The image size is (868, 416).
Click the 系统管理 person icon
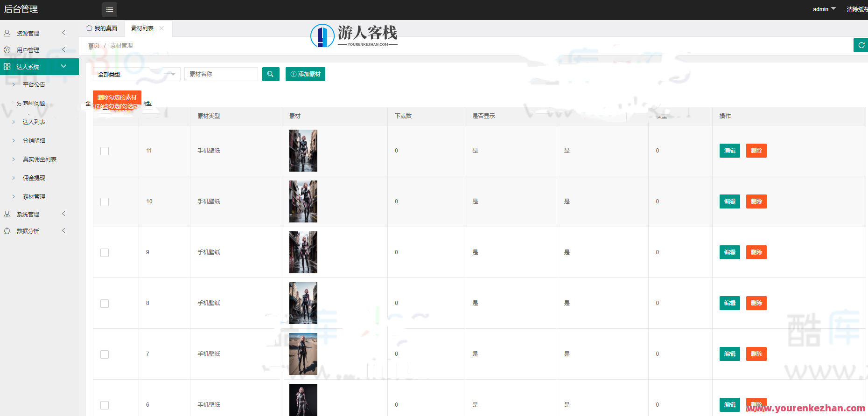click(x=7, y=214)
